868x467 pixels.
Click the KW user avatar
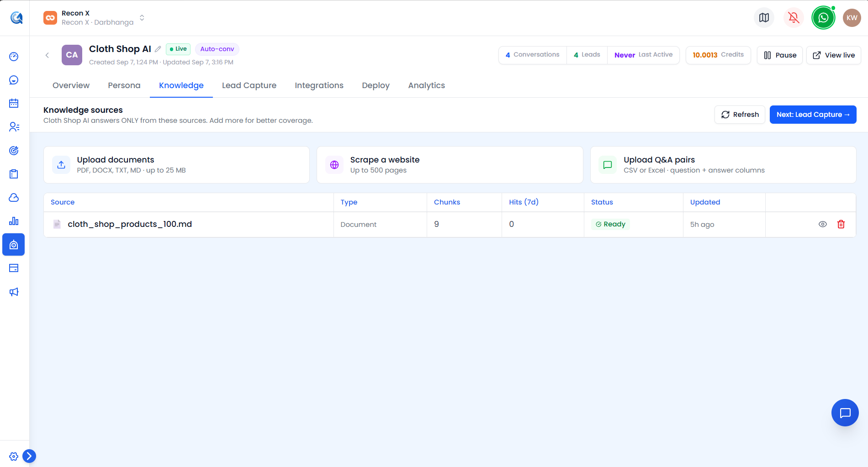point(852,18)
